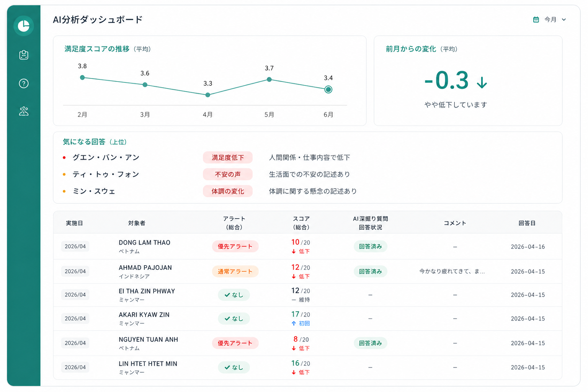Click the 満足度低下 tag
This screenshot has height=392, width=588.
tap(228, 157)
